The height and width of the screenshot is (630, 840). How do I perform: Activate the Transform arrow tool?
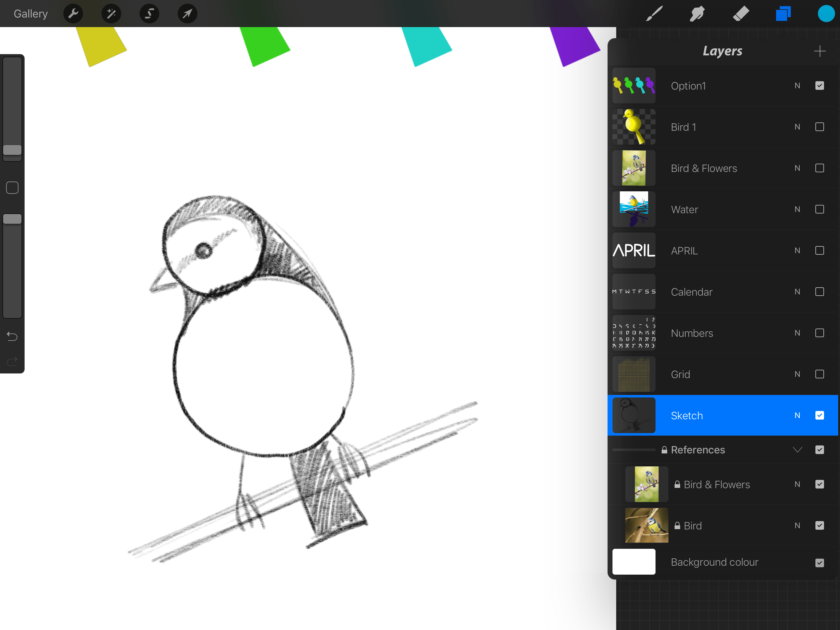click(x=187, y=14)
